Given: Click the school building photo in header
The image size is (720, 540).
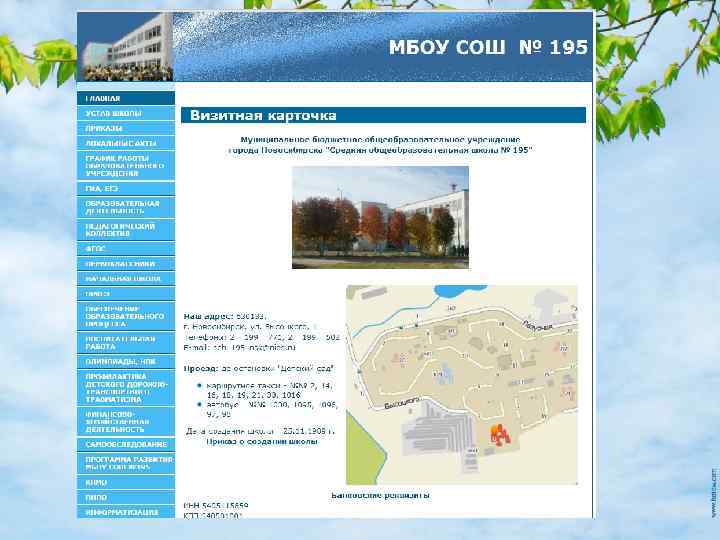Looking at the screenshot, I should click(x=125, y=47).
